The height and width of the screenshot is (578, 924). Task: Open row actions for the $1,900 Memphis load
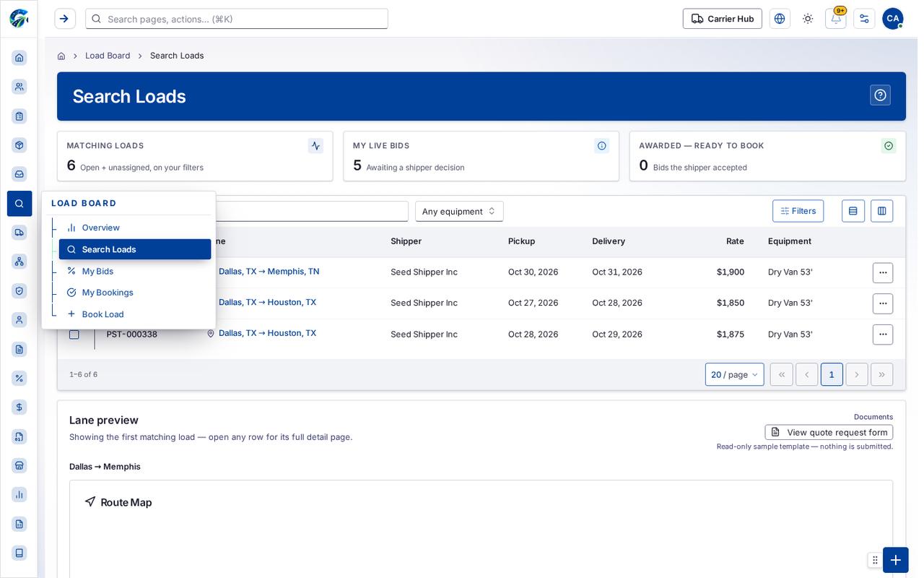pos(883,272)
